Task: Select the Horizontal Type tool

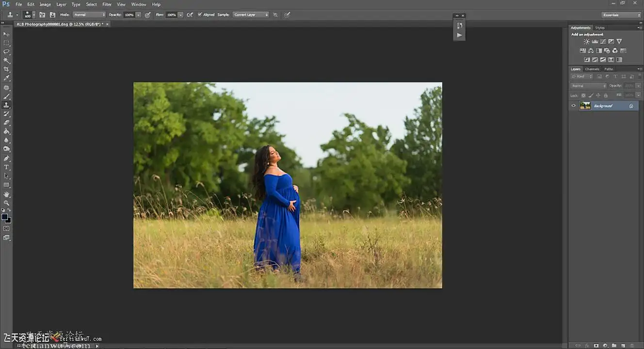Action: 6,167
